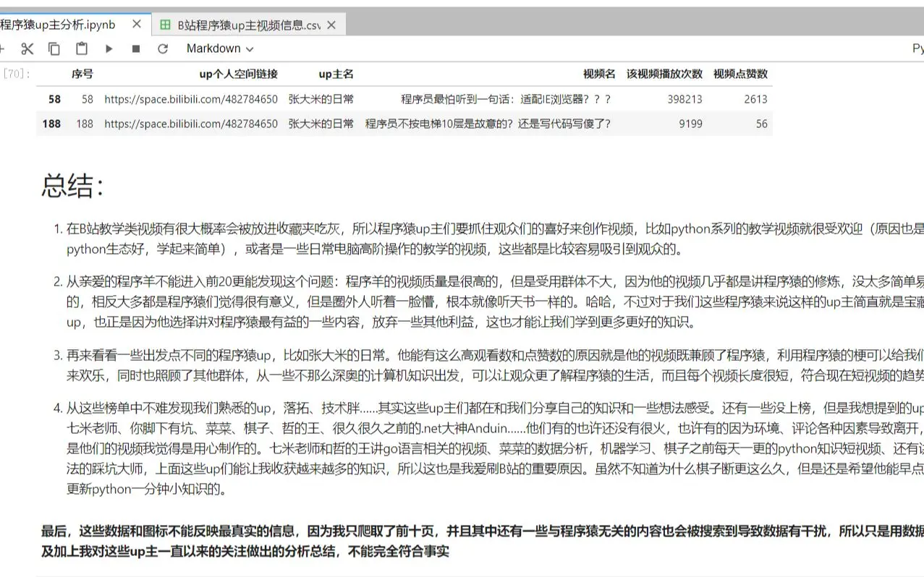Click the up主名 column header
This screenshot has height=577, width=924.
coord(336,74)
